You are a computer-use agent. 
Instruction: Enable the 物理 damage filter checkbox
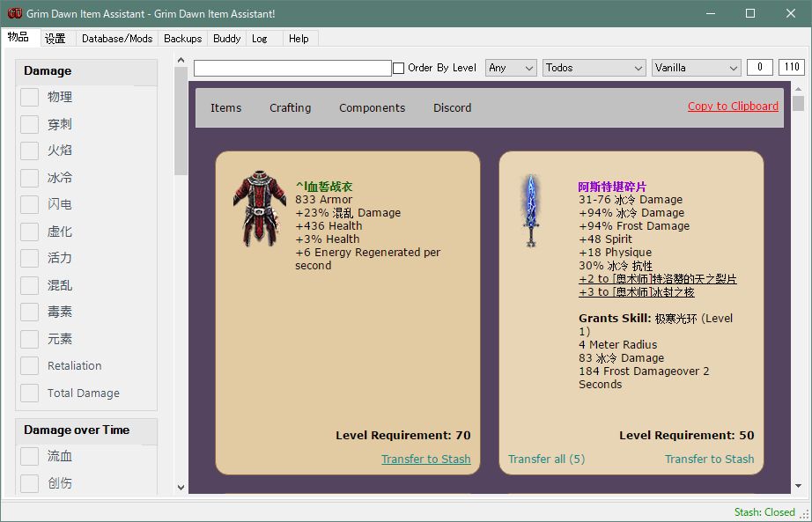click(30, 97)
